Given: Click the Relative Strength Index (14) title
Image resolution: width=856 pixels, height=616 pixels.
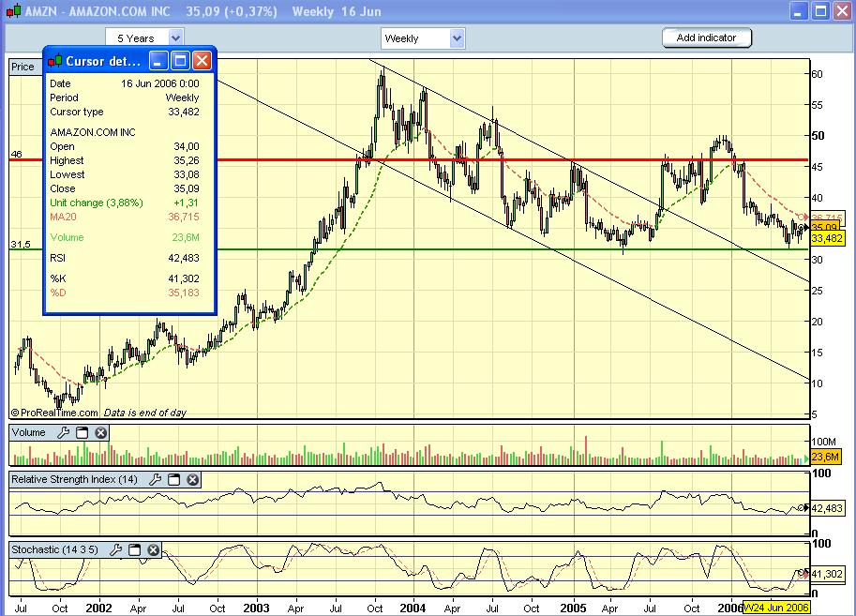Looking at the screenshot, I should [x=75, y=479].
